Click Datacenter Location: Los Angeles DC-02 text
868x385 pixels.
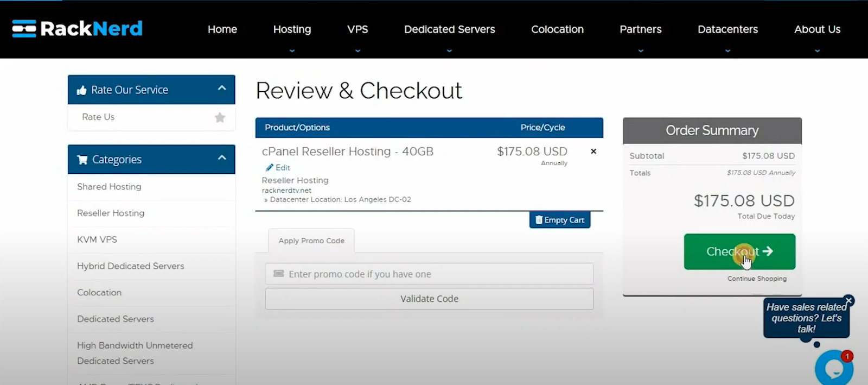[x=340, y=200]
